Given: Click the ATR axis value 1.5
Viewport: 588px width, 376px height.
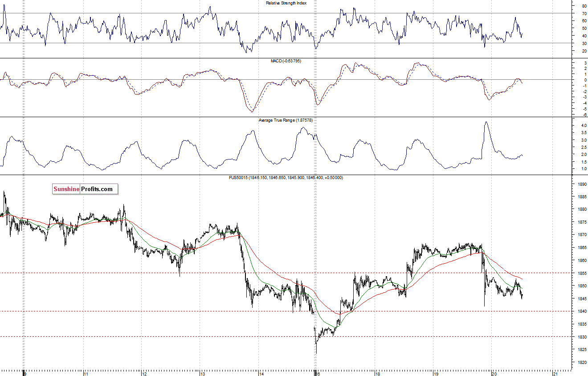Looking at the screenshot, I should point(583,162).
